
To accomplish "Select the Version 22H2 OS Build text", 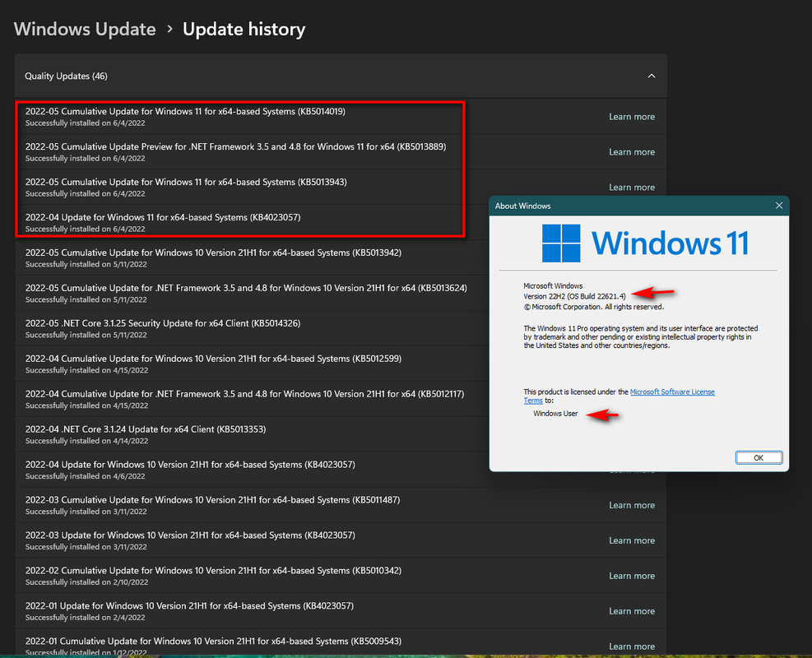I will coord(574,296).
